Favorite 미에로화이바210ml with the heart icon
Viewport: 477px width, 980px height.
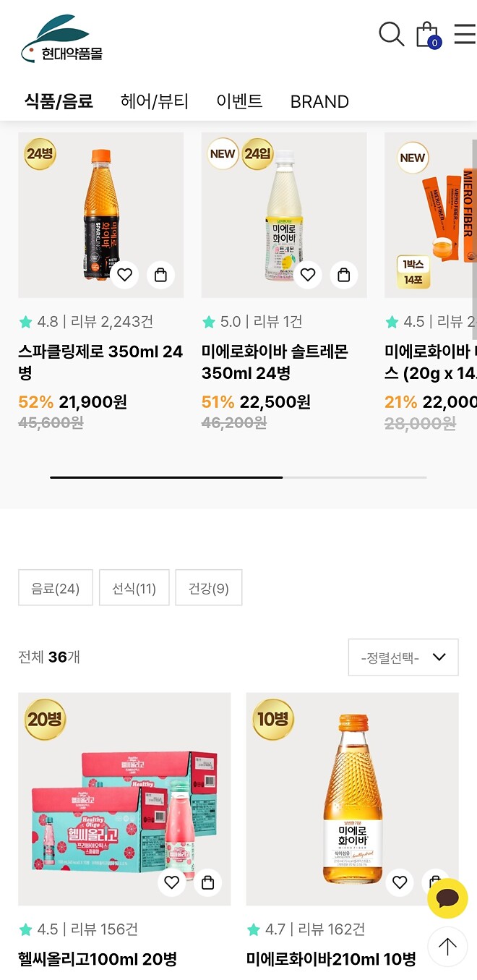pyautogui.click(x=400, y=882)
